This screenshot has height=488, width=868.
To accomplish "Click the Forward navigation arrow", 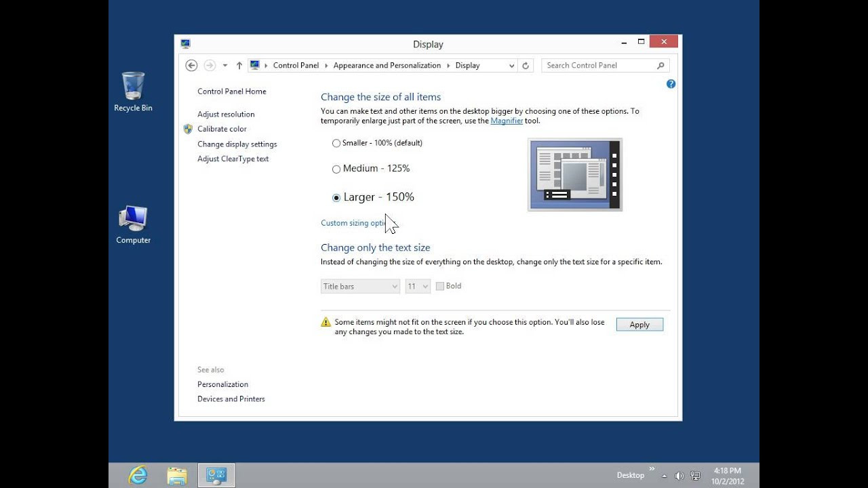I will click(x=210, y=65).
